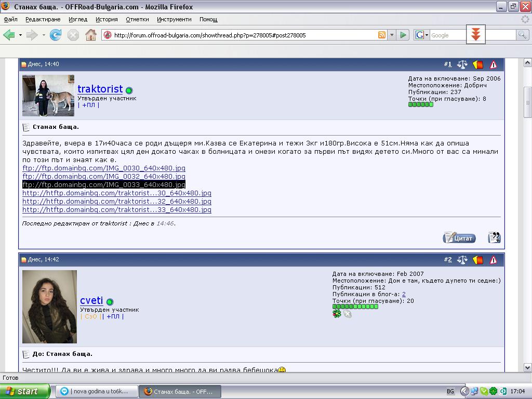Open http link ending 30_640x480.jpg
Image resolution: width=532 pixels, height=399 pixels.
117,193
